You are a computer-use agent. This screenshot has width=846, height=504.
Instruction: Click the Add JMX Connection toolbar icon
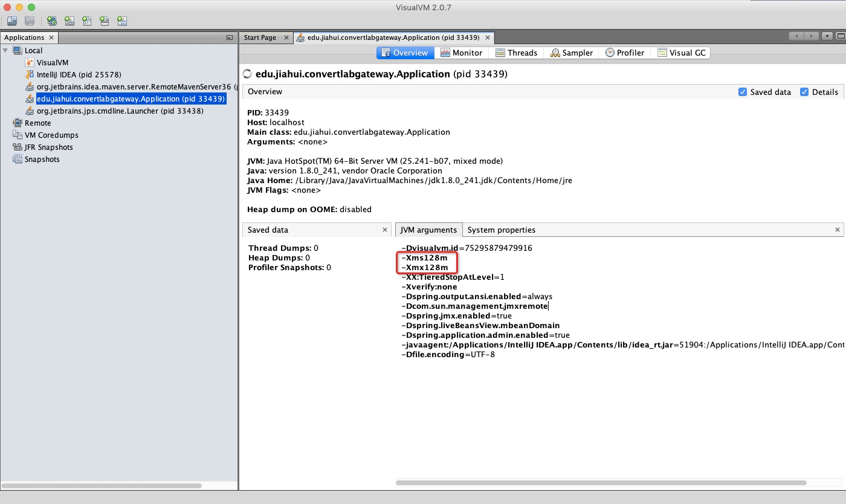pos(69,21)
